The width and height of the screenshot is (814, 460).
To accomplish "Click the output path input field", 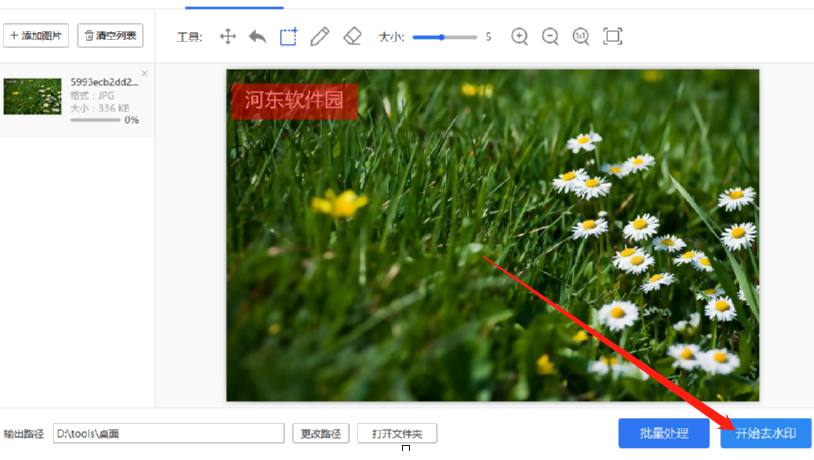I will point(168,434).
